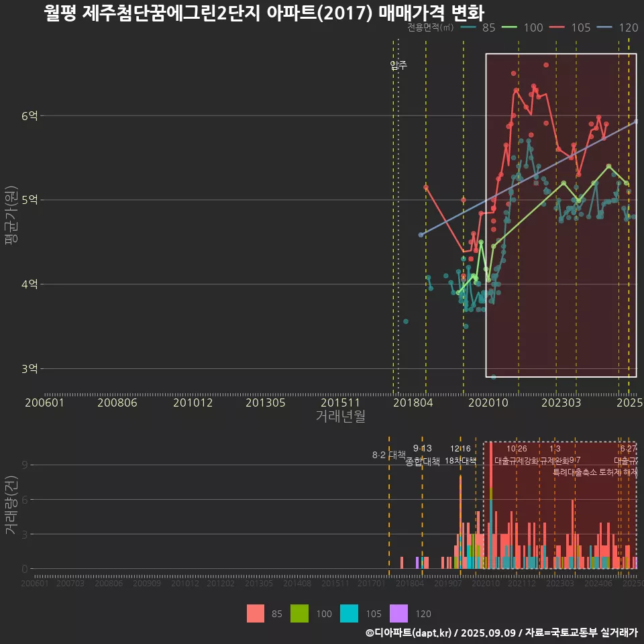Click 201012 label under the price chart
Image resolution: width=644 pixels, height=644 pixels.
[x=193, y=402]
